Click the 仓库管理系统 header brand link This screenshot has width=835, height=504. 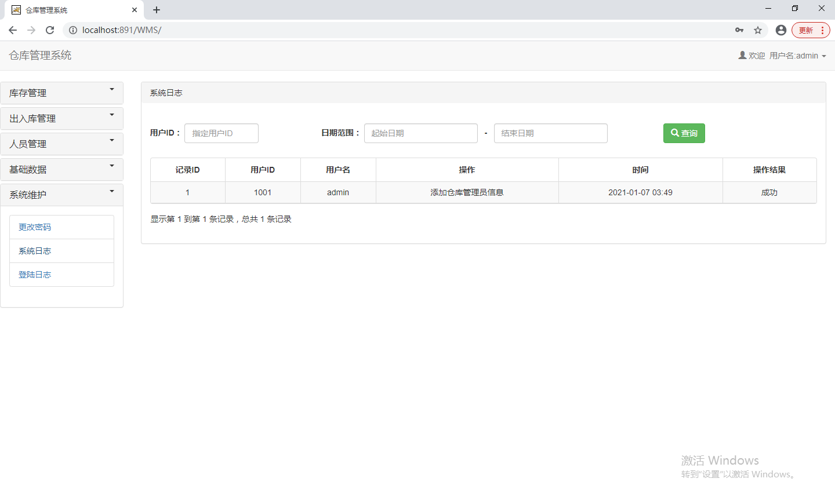(x=40, y=55)
